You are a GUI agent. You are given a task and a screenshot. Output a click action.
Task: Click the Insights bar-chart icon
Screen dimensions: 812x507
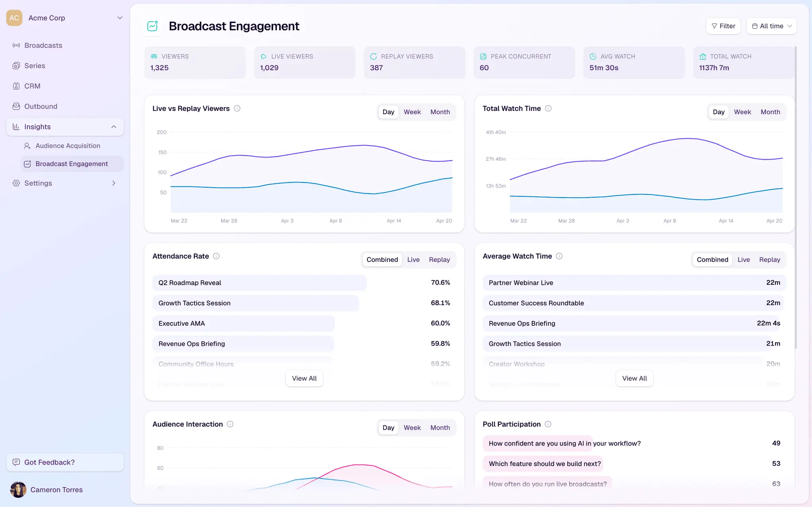pyautogui.click(x=16, y=127)
